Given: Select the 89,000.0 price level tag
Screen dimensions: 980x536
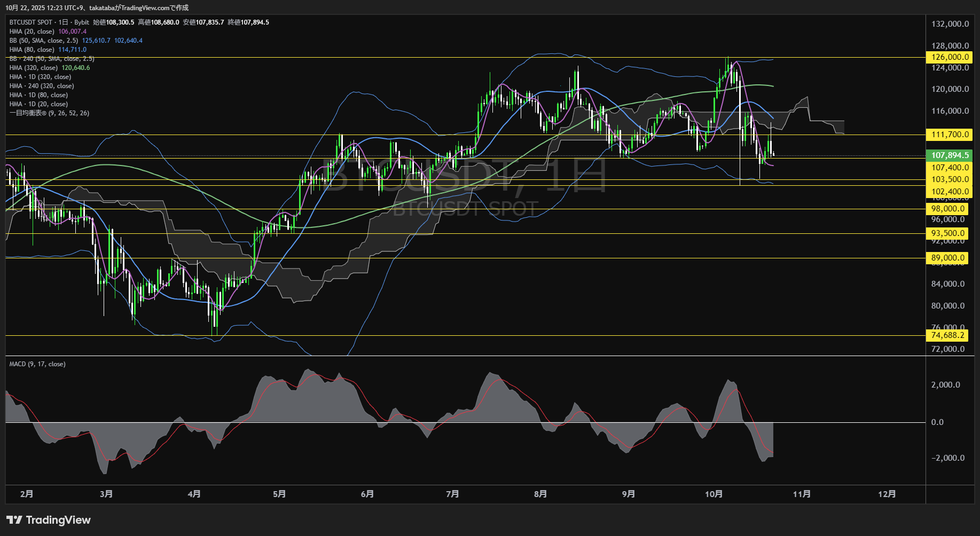Looking at the screenshot, I should click(948, 258).
